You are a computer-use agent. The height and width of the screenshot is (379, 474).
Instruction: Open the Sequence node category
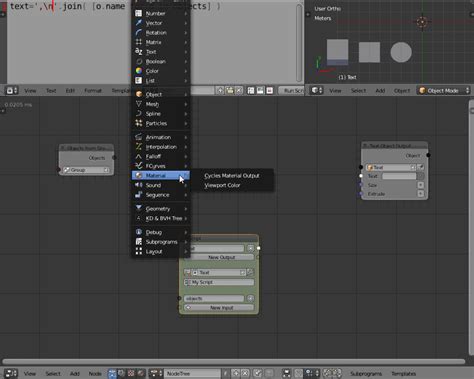click(161, 195)
